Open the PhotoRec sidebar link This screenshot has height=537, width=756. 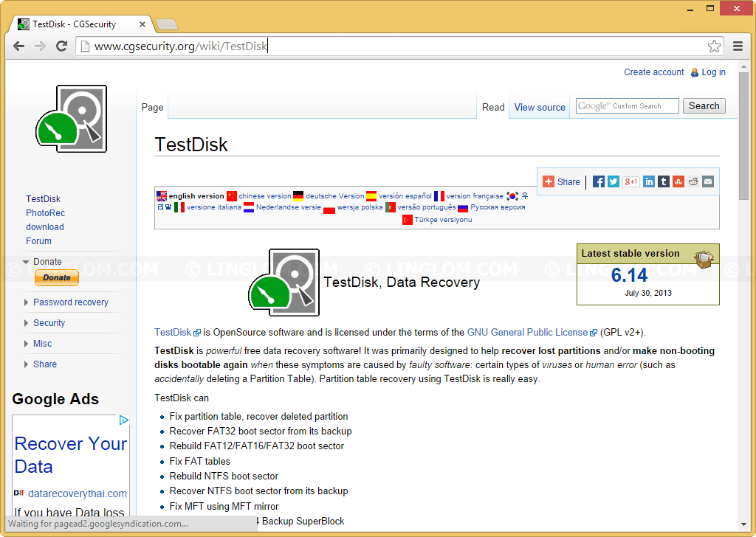tap(45, 213)
